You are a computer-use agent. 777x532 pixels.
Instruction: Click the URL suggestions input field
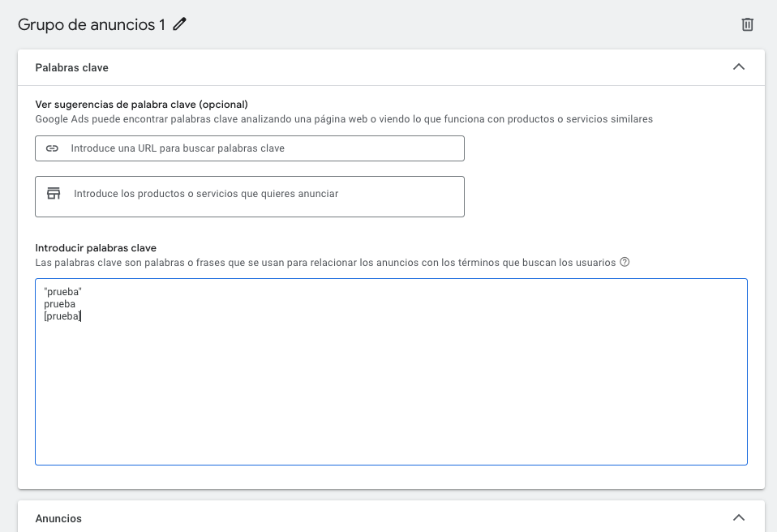(x=243, y=148)
